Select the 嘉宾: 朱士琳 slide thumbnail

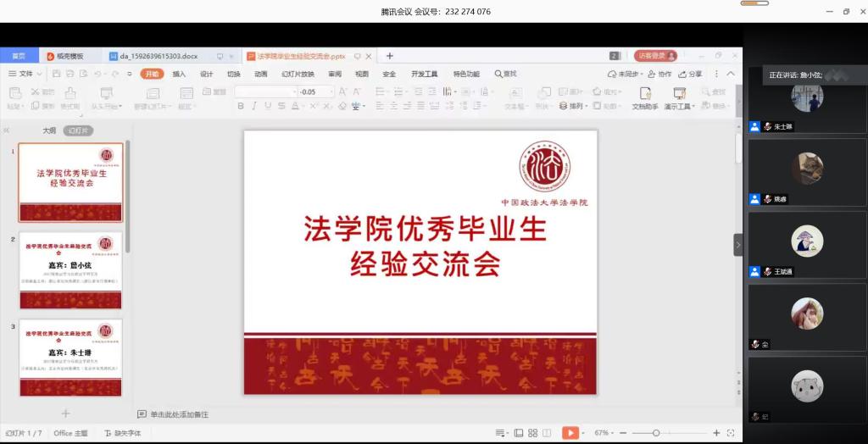coord(71,357)
